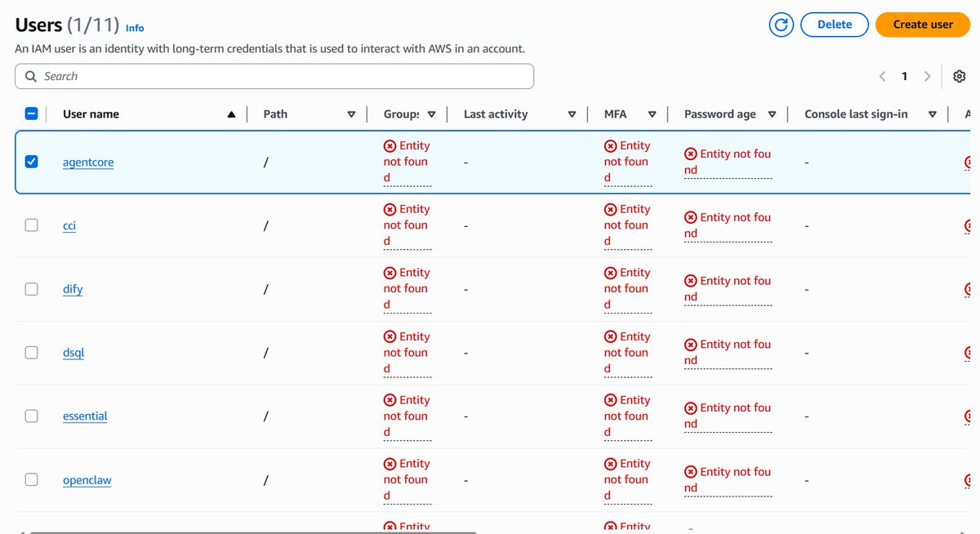The height and width of the screenshot is (534, 980).
Task: Click the error icon in agentcore's MFA cell
Action: [x=611, y=146]
